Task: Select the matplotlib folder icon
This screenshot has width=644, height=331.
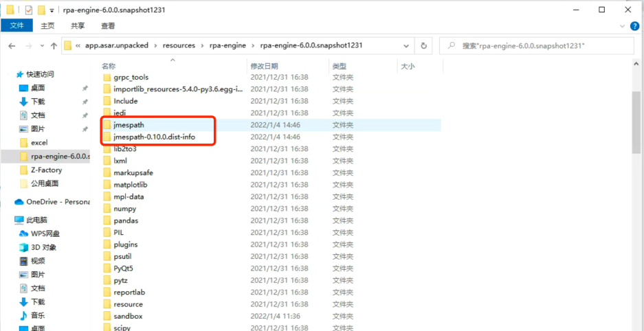Action: pos(107,185)
